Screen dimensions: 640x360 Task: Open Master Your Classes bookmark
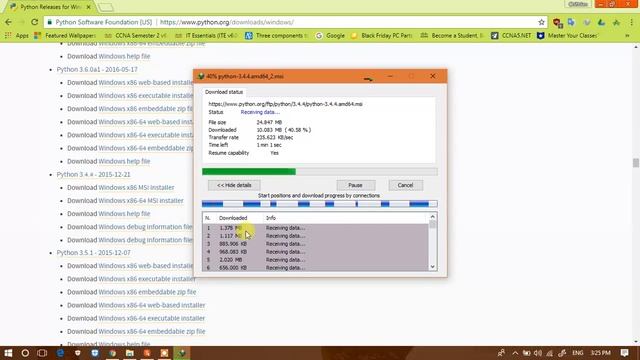(568, 36)
